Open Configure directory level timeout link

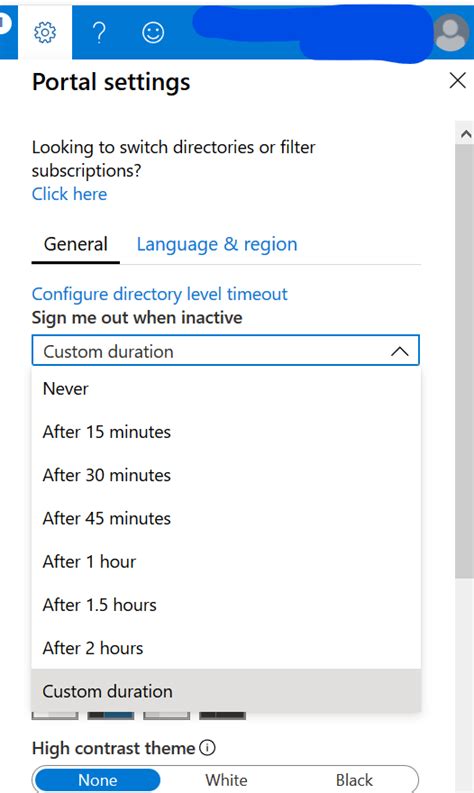click(159, 294)
